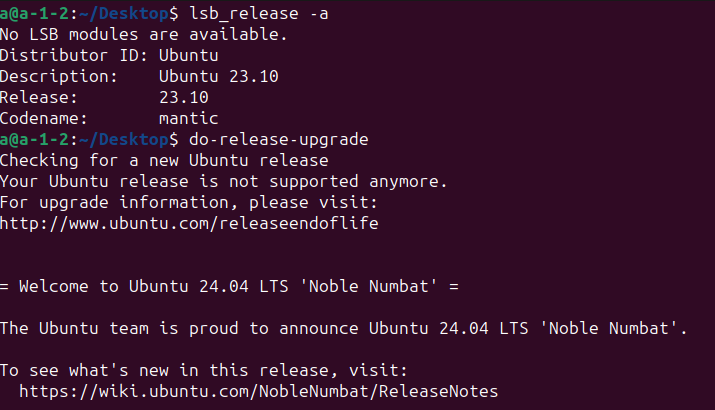Click the Codename label
This screenshot has height=410, width=715.
coord(43,119)
